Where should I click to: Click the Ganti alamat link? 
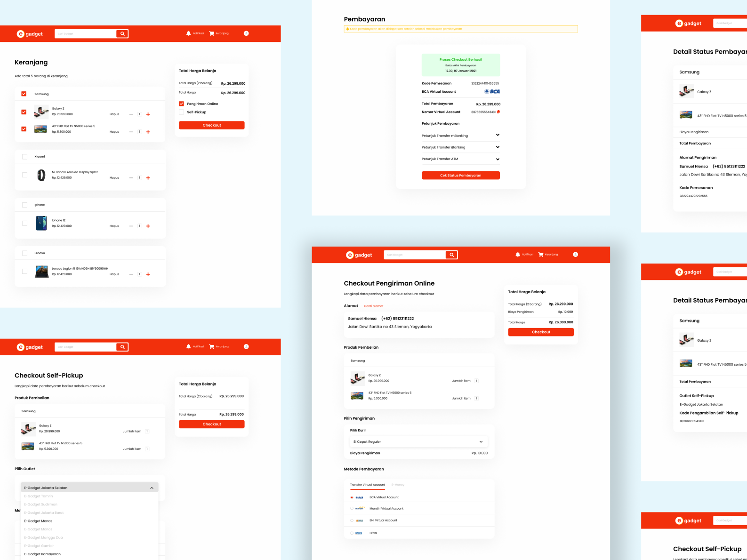point(374,306)
